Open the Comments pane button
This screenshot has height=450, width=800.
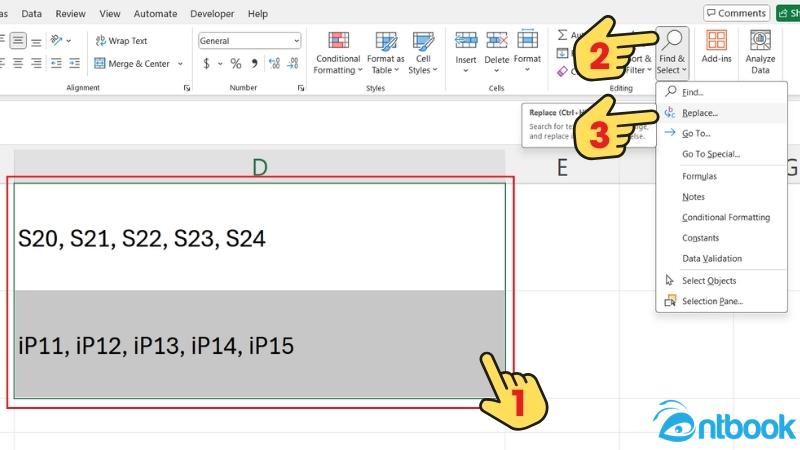pyautogui.click(x=737, y=13)
